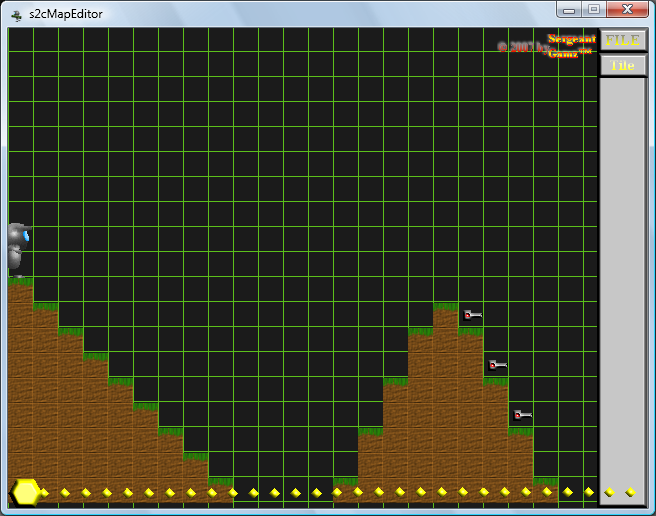Click the grass tile directly left of the highest turret
The image size is (656, 516).
(446, 315)
